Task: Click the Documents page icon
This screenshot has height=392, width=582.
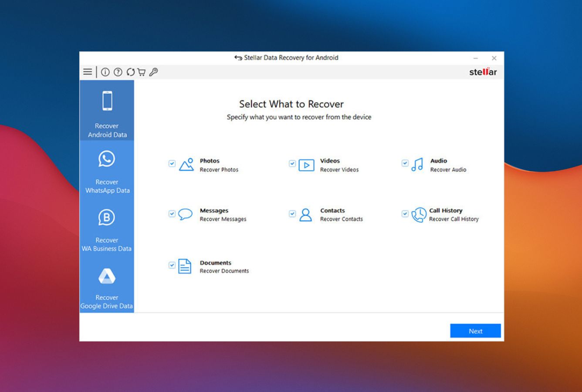Action: click(185, 266)
